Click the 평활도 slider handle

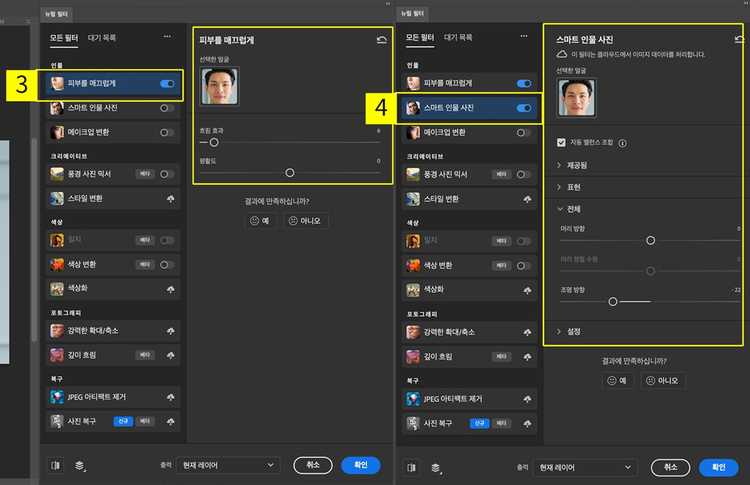tap(290, 173)
